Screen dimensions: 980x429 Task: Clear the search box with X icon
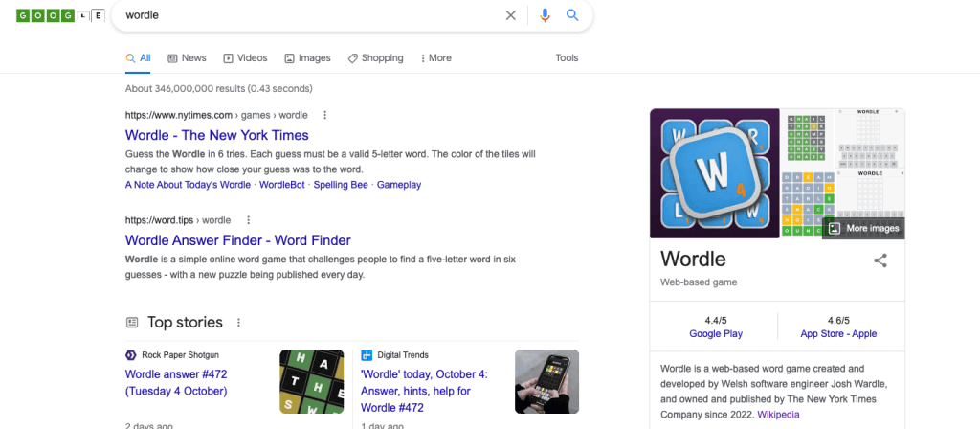(510, 15)
